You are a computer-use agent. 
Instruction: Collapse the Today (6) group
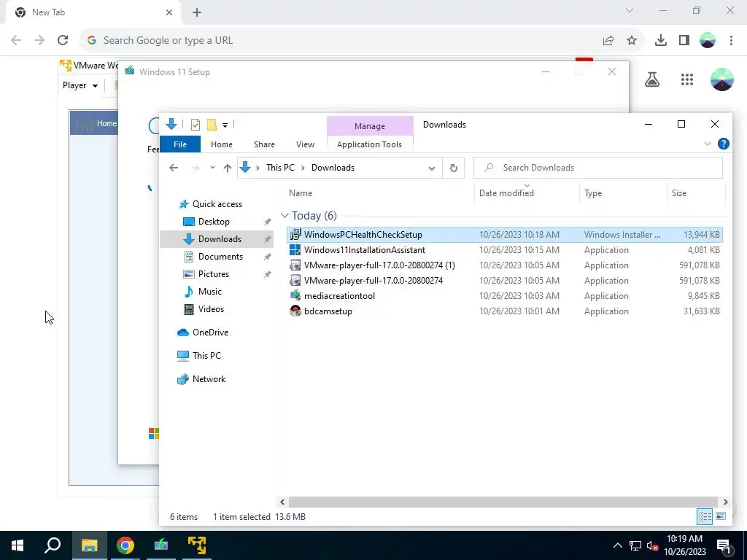pyautogui.click(x=285, y=216)
